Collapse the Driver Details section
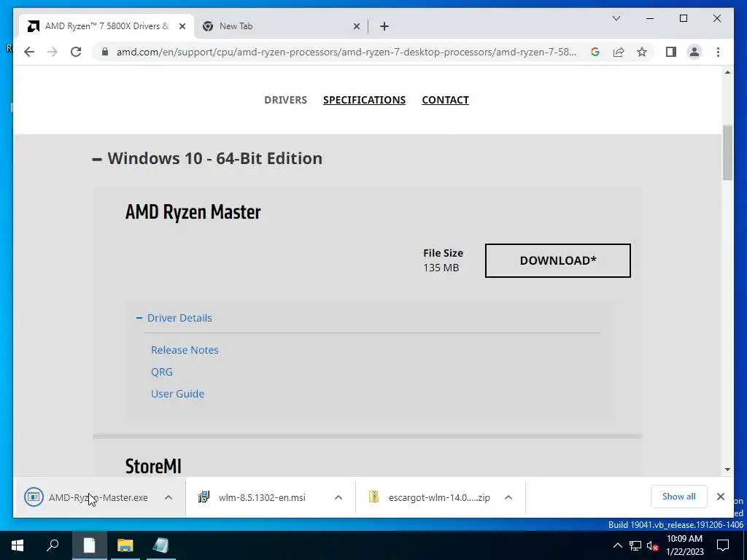This screenshot has height=560, width=747. coord(174,318)
